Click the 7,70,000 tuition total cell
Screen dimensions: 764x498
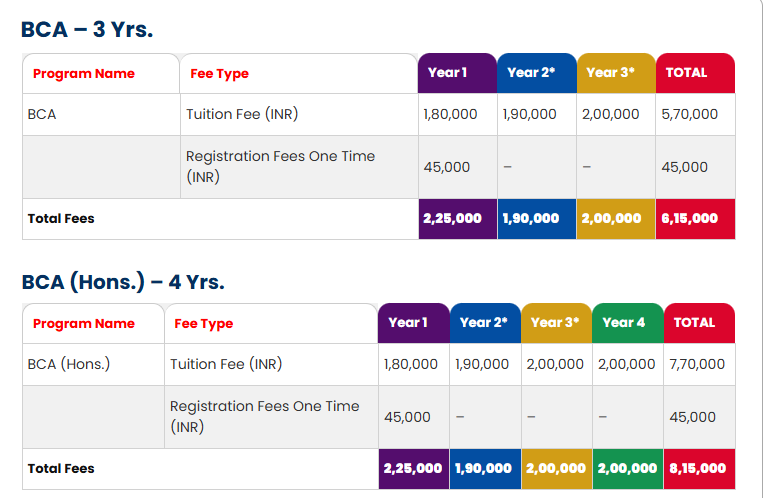click(x=699, y=364)
